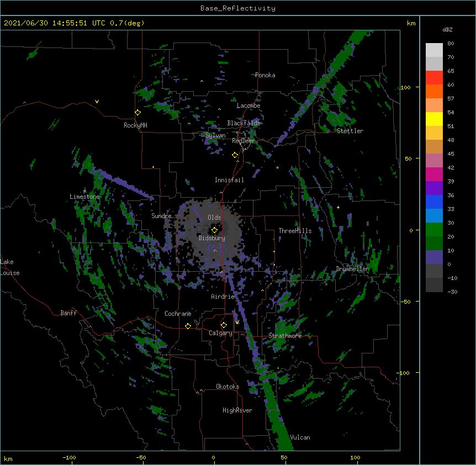Screen dimensions: 476x465
Task: Click the Blackfalds city label
Action: point(244,123)
